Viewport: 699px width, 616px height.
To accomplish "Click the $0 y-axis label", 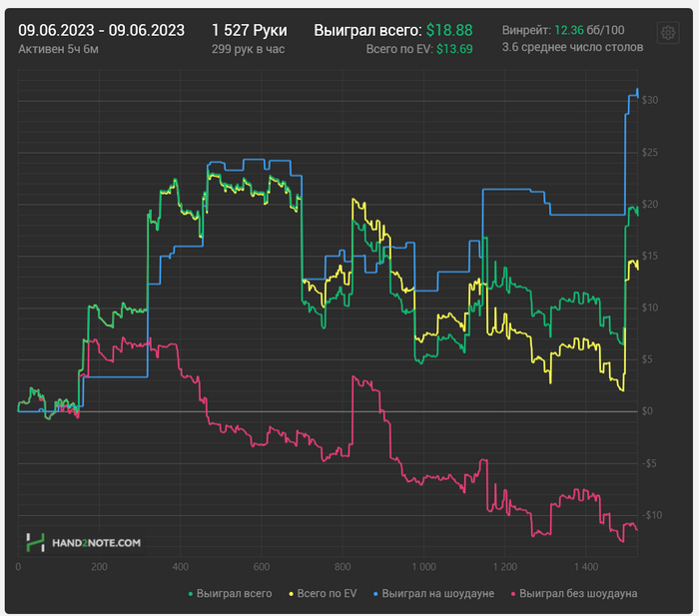I will [x=647, y=411].
